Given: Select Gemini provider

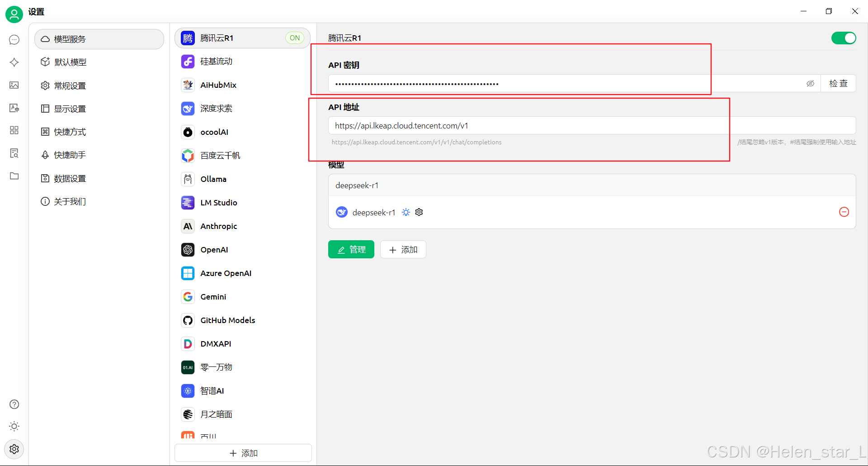Looking at the screenshot, I should (242, 297).
